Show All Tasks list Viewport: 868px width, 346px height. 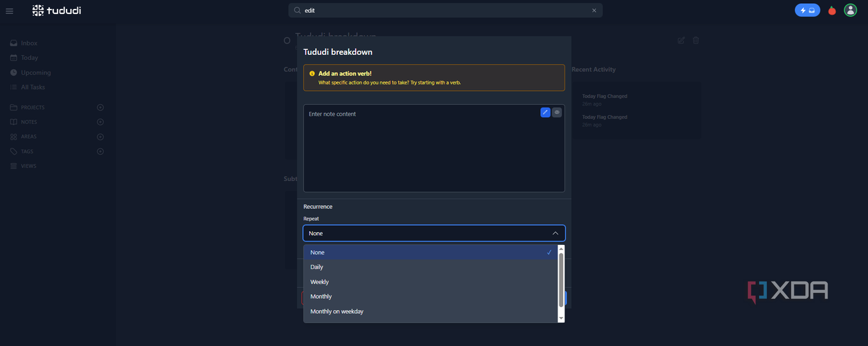(x=33, y=87)
